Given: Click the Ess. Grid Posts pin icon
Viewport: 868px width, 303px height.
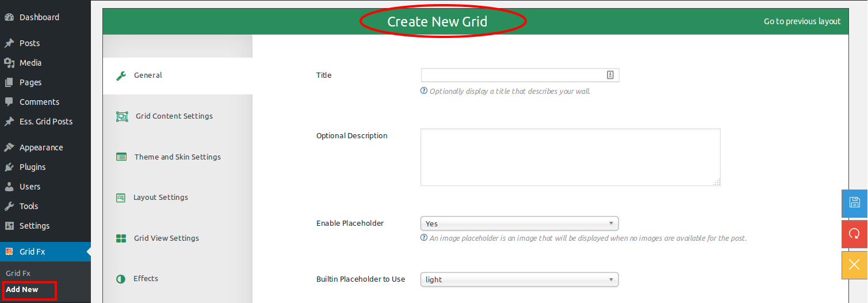Looking at the screenshot, I should pos(9,122).
